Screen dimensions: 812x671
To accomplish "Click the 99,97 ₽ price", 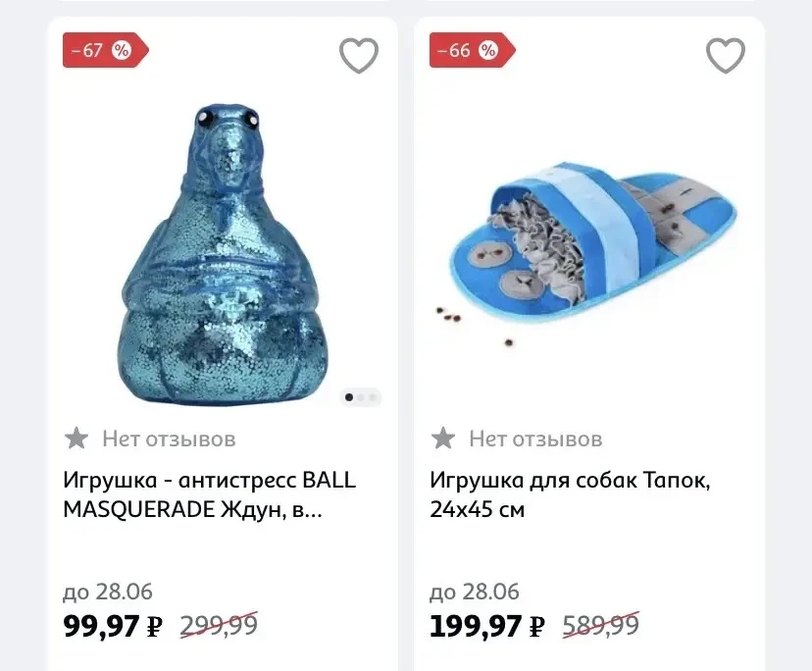I will tap(113, 626).
